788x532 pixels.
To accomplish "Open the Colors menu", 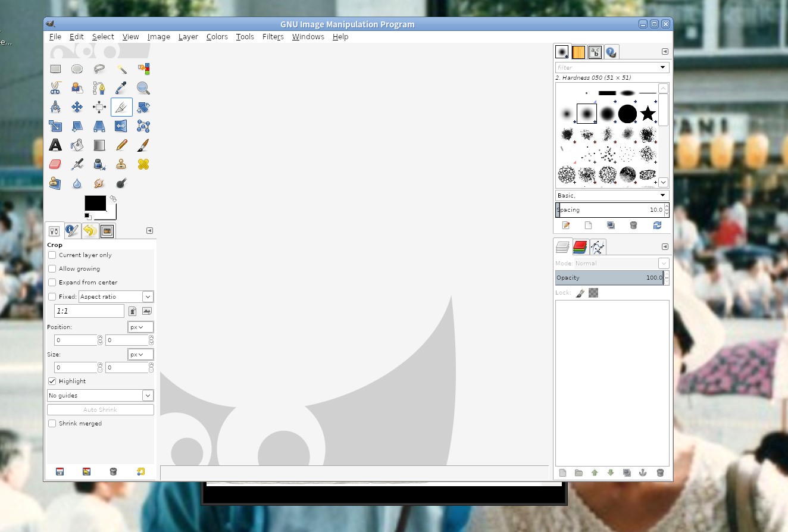I will pyautogui.click(x=217, y=37).
